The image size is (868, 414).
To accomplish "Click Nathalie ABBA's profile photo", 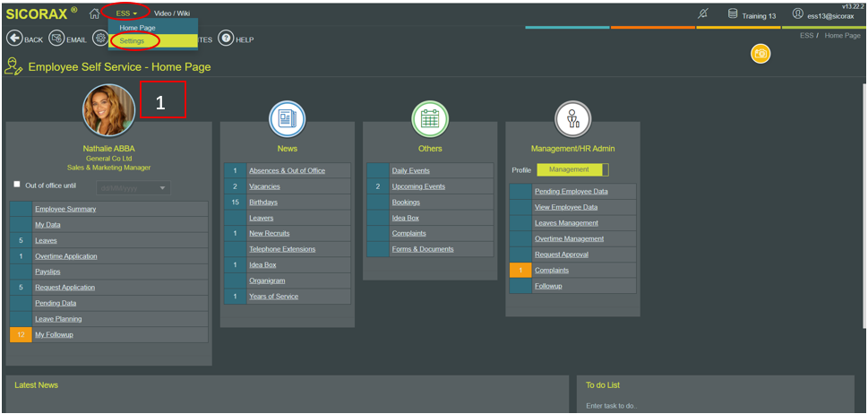I will pos(108,110).
